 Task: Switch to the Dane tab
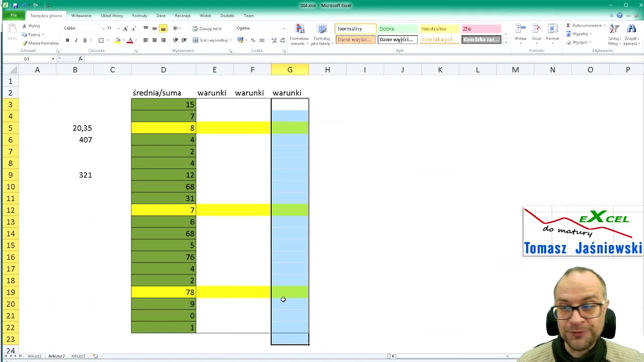pos(161,16)
